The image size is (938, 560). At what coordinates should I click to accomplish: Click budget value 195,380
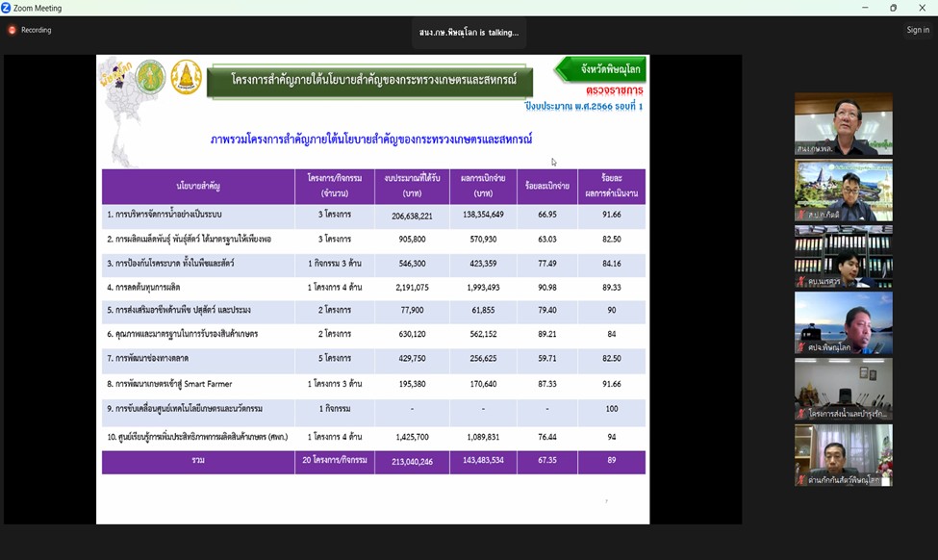[412, 384]
